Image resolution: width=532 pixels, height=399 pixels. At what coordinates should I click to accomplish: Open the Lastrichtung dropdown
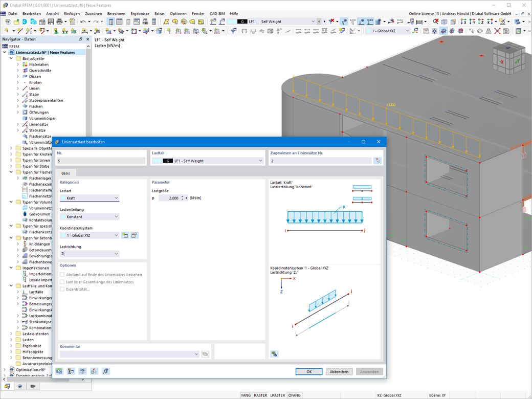pyautogui.click(x=90, y=254)
